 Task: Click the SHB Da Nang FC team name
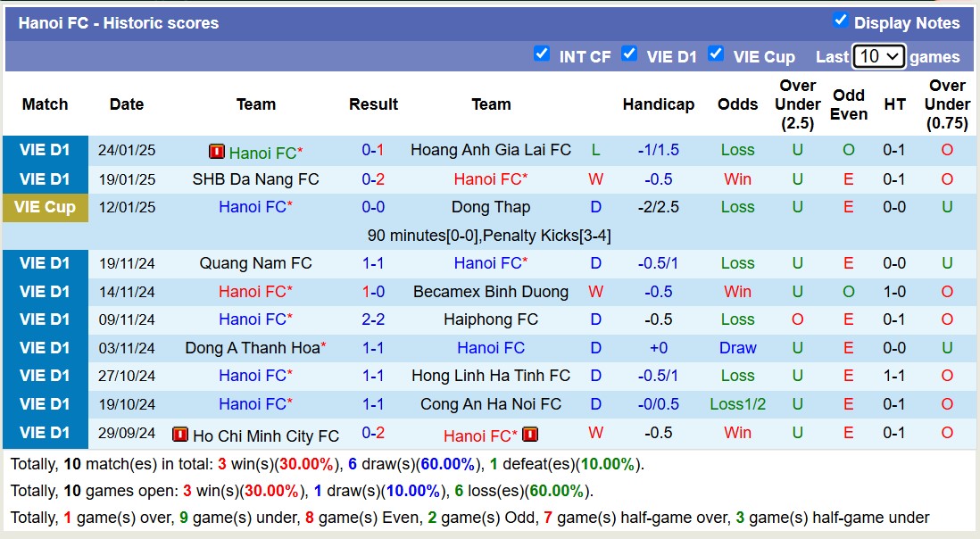(255, 178)
